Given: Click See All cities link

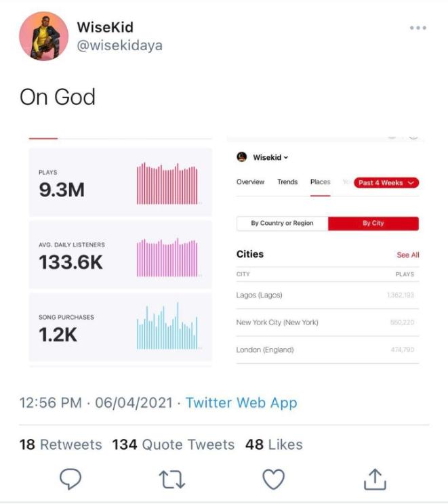Looking at the screenshot, I should [x=407, y=255].
